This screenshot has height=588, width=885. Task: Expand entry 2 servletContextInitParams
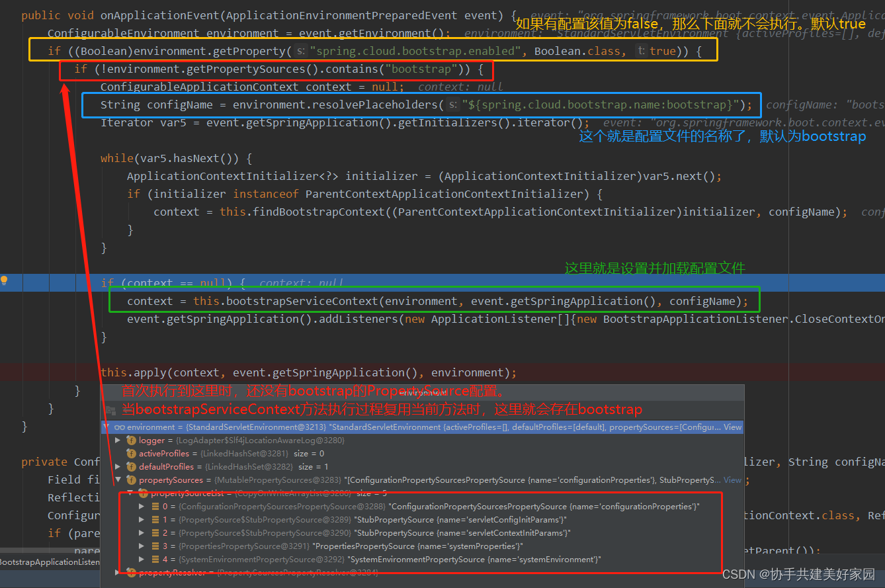[142, 533]
